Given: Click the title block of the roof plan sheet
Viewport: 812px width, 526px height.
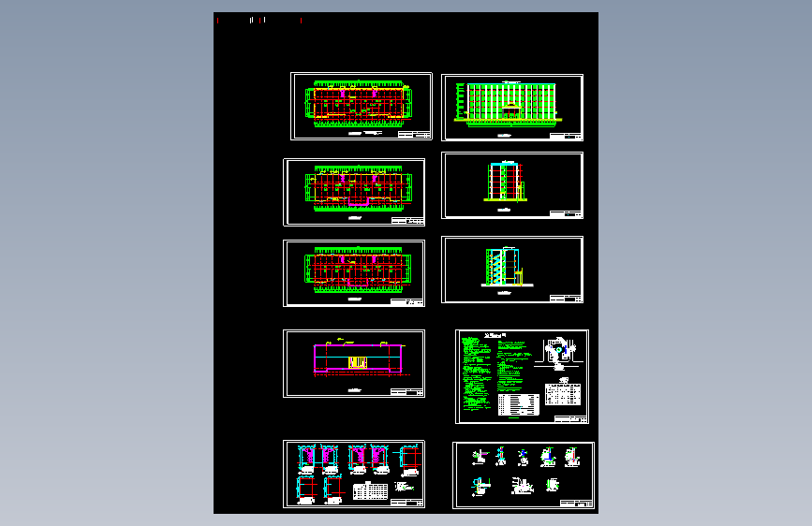Looking at the screenshot, I should (406, 392).
